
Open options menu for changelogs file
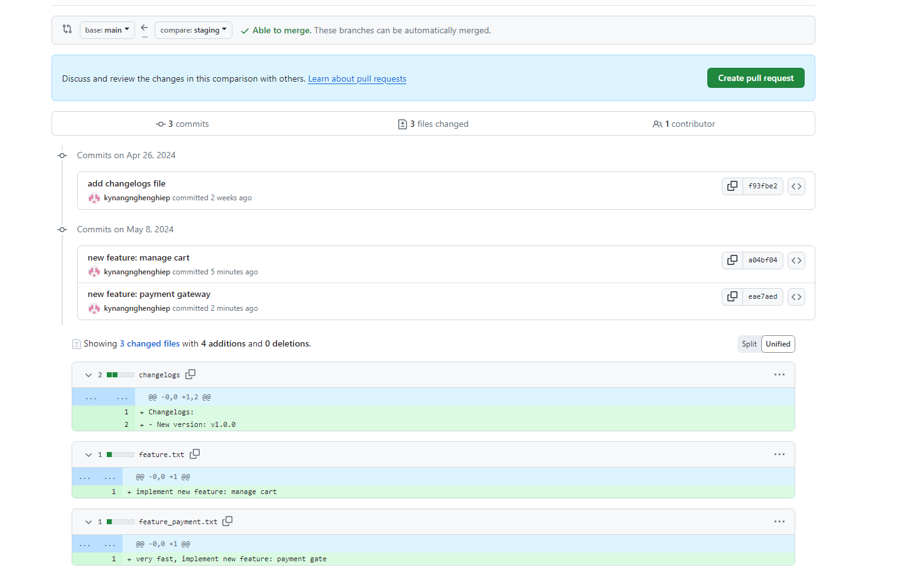click(x=779, y=375)
